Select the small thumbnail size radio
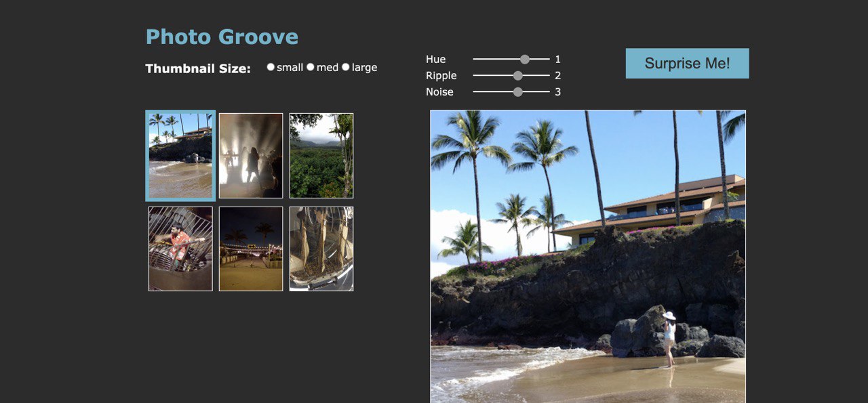Image resolution: width=868 pixels, height=403 pixels. tap(271, 67)
